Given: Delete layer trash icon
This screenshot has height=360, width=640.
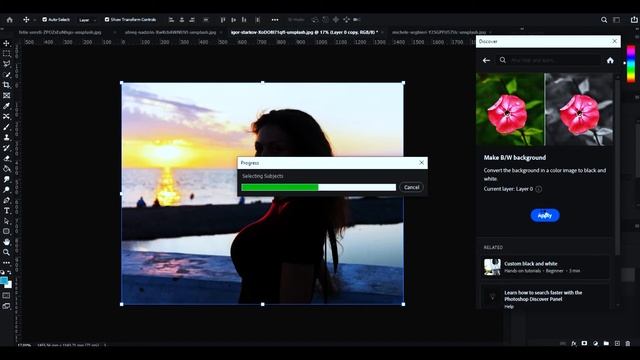Looking at the screenshot, I should point(628,344).
